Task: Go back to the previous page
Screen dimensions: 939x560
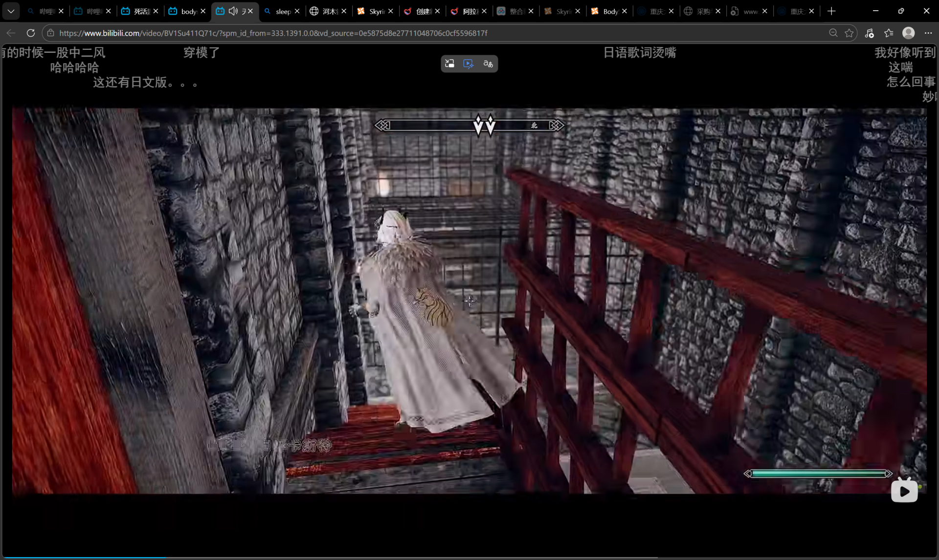Action: click(11, 33)
